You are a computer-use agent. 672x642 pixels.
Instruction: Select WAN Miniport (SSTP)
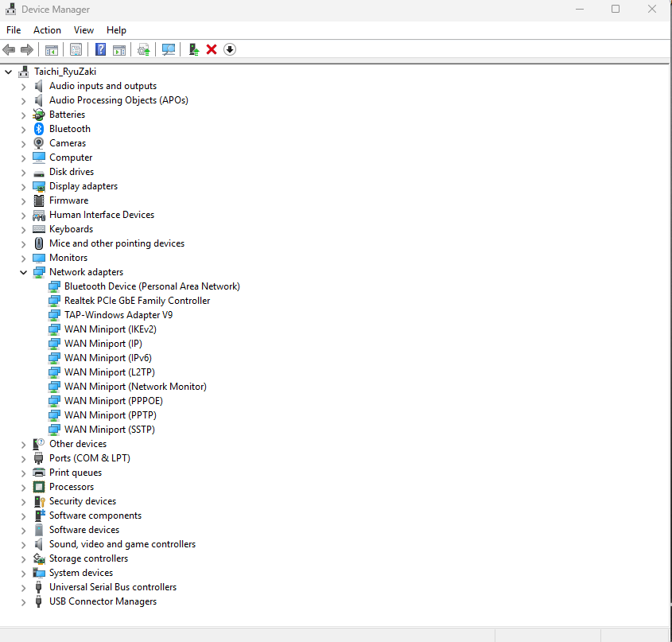pyautogui.click(x=109, y=430)
